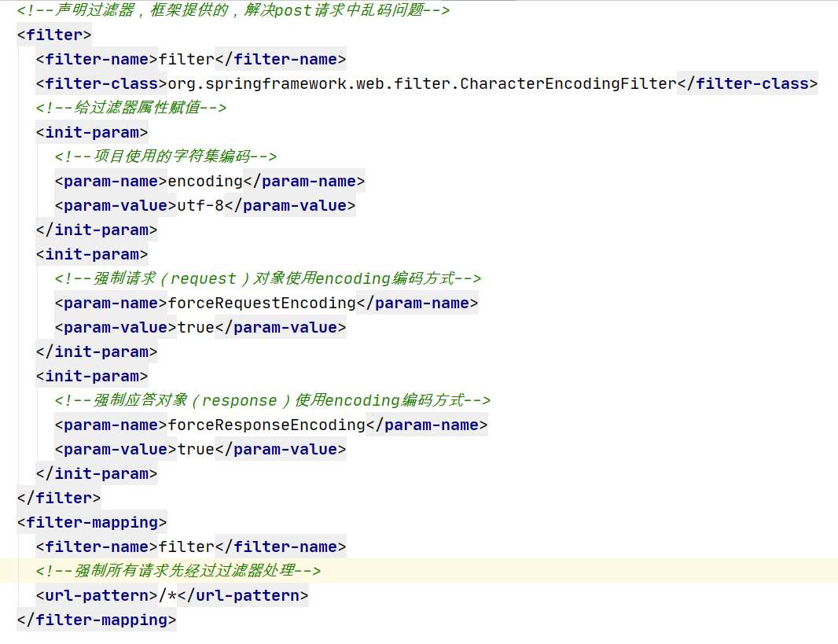
Task: Click the true value under forceRequestEncoding
Action: click(x=196, y=327)
